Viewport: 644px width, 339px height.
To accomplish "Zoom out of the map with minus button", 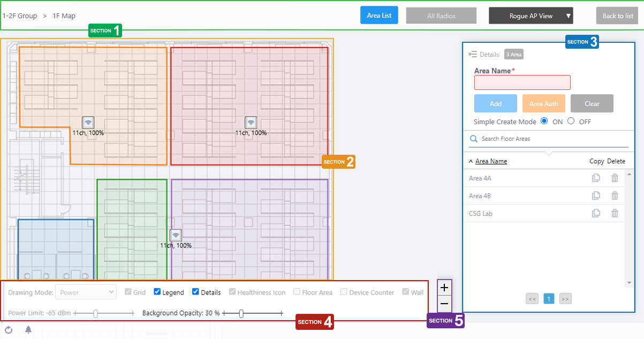I will pos(444,304).
